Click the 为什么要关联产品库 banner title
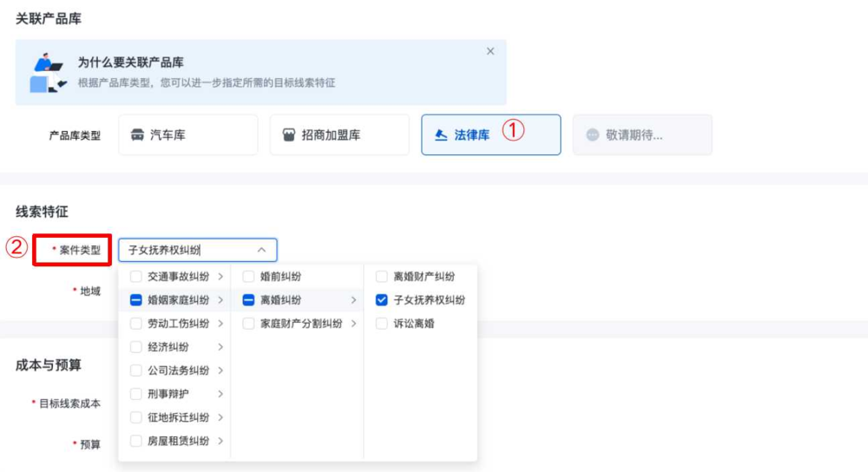This screenshot has width=868, height=472. click(131, 62)
